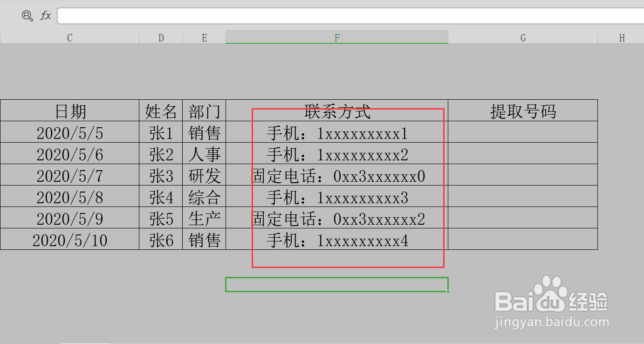Select the 手机：1xxxxxxxxx1 cell
This screenshot has height=344, width=644.
coord(336,132)
